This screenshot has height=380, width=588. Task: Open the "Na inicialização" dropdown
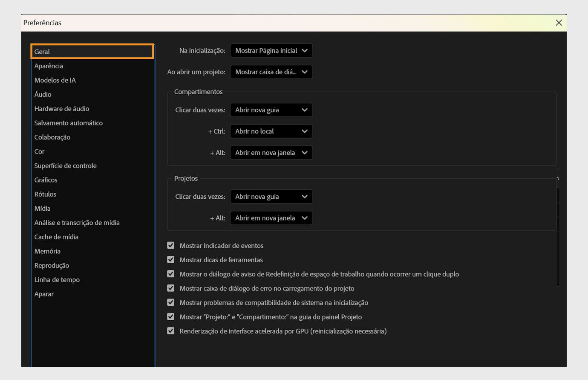coord(271,50)
